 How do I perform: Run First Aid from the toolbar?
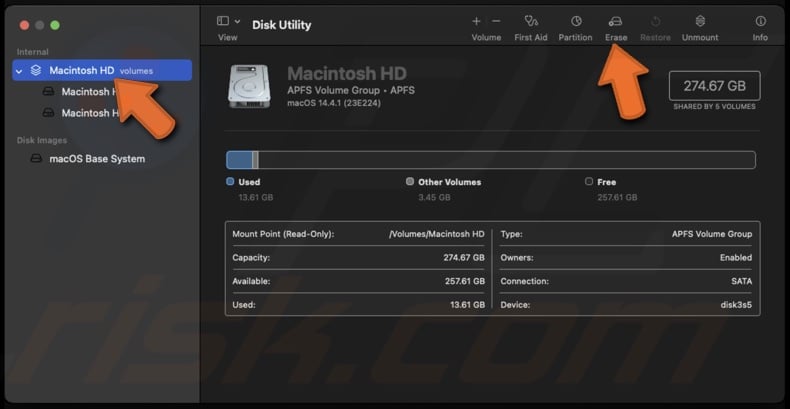point(531,21)
